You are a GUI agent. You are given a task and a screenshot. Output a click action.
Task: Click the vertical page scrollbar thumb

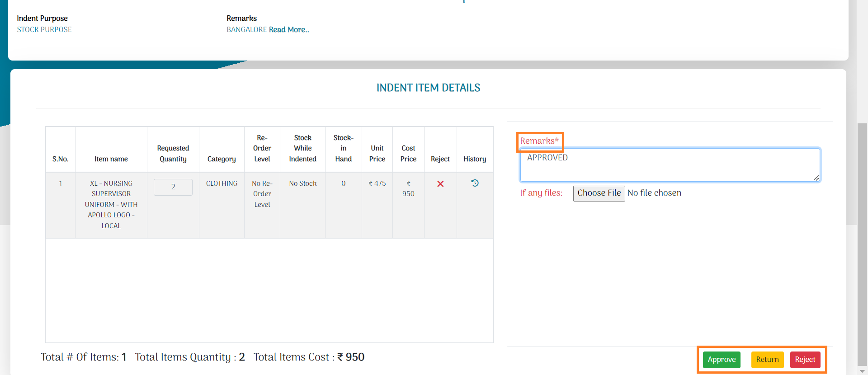[862, 244]
